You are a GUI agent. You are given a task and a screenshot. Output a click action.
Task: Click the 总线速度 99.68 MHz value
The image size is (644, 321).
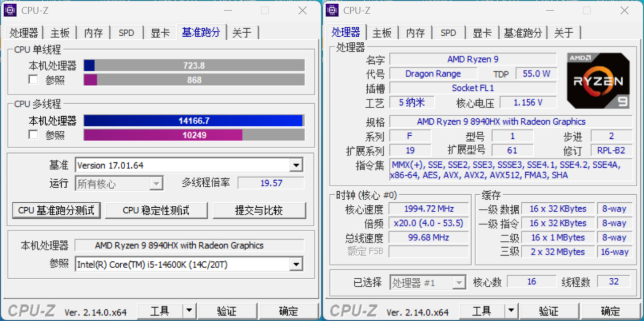click(x=429, y=237)
